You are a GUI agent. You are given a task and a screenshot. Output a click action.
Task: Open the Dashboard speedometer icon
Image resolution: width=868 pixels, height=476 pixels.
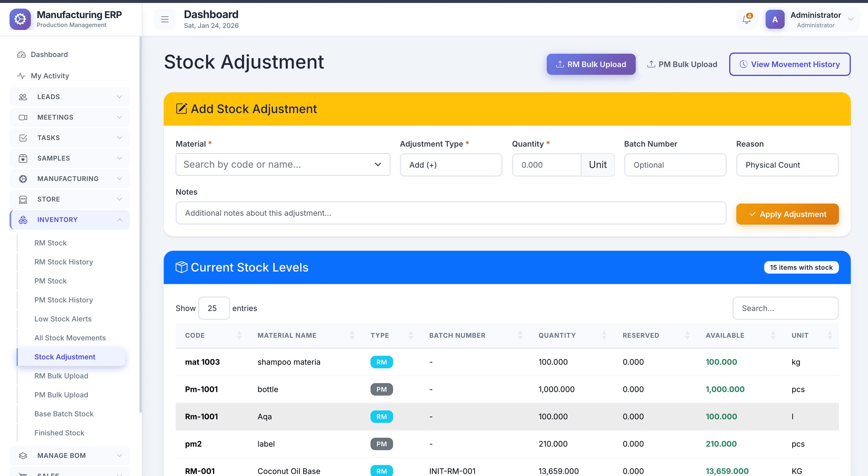tap(22, 55)
